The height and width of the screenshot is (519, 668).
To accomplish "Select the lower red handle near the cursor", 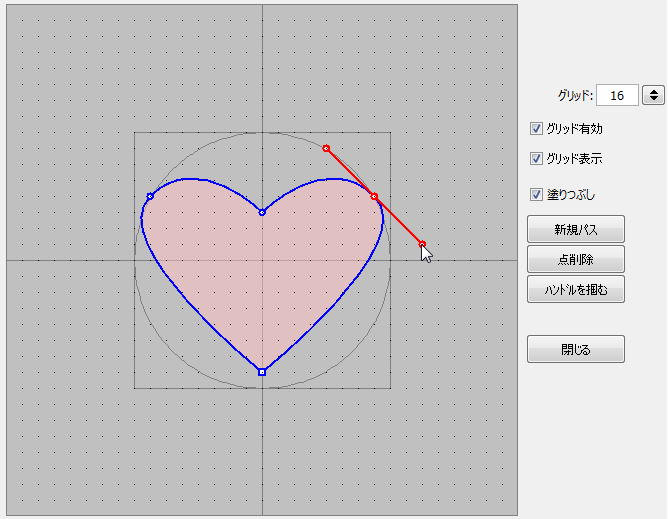I will pos(422,244).
